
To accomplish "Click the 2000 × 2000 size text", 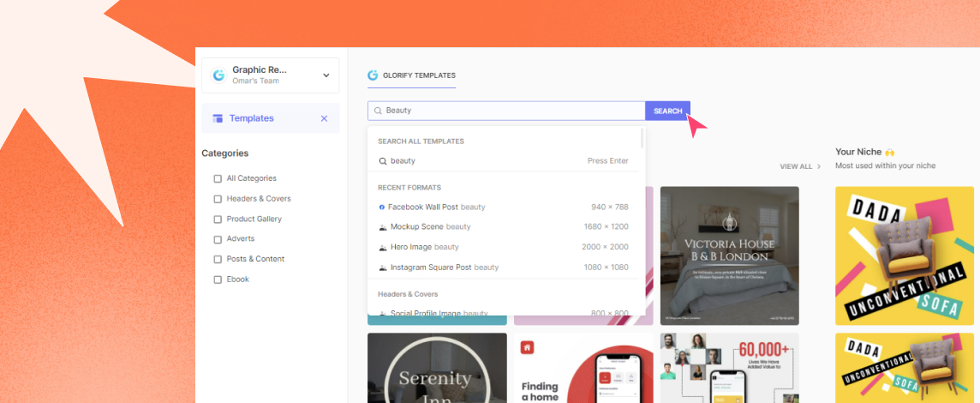I will click(605, 247).
